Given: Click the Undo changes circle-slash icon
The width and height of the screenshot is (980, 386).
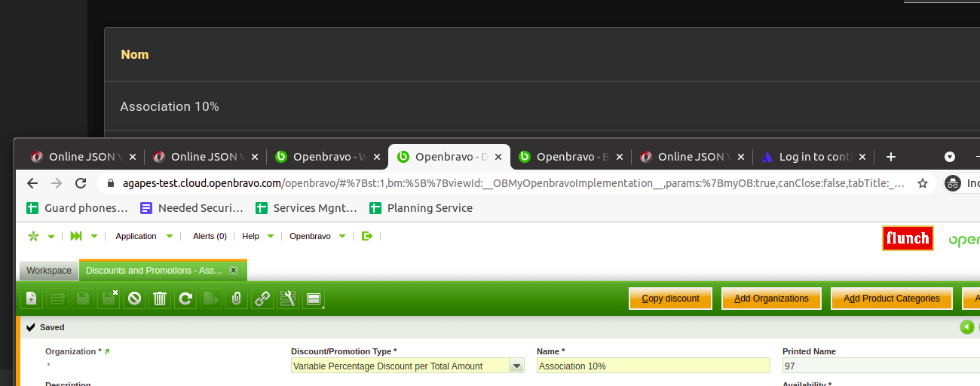Looking at the screenshot, I should (134, 299).
